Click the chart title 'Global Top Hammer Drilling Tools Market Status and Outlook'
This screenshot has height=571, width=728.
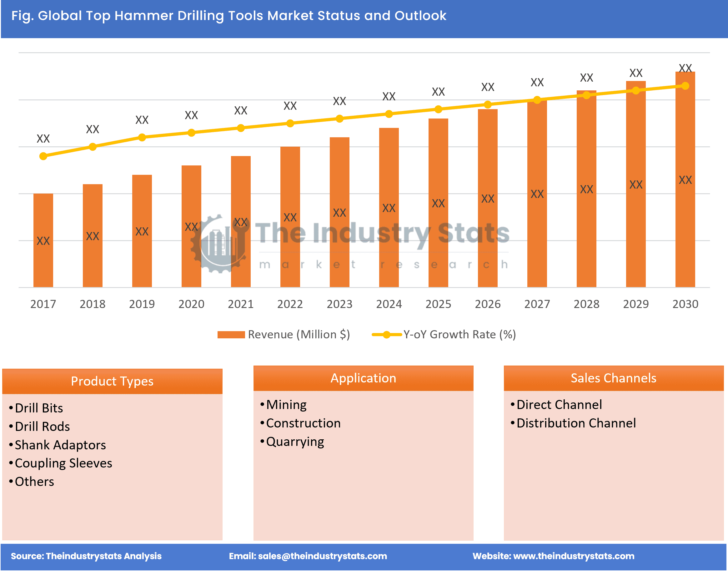[x=242, y=16]
